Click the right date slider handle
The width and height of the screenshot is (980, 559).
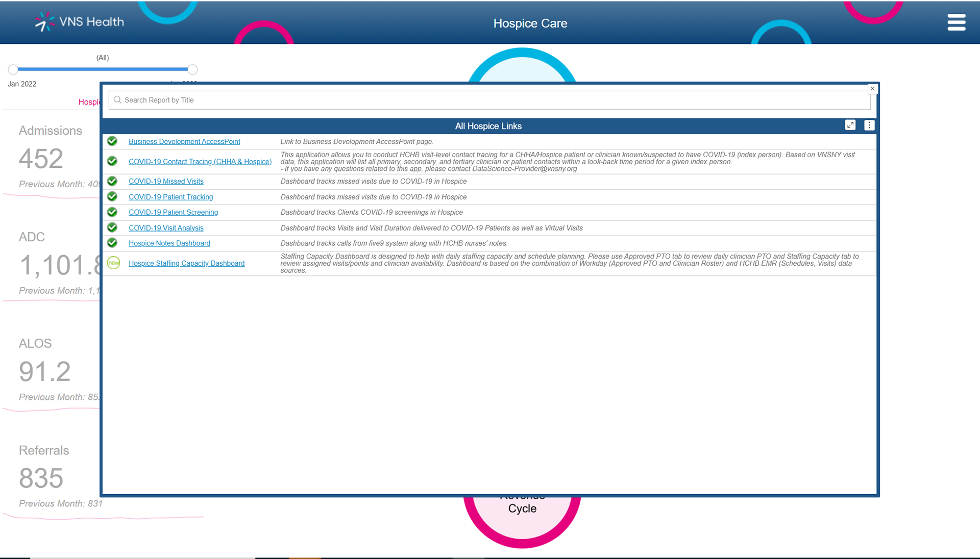click(192, 69)
